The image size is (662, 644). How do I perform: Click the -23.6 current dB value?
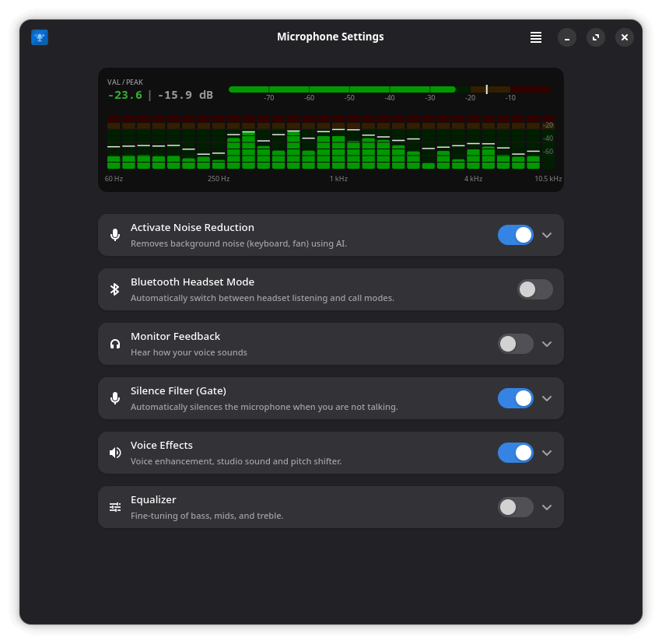coord(125,95)
